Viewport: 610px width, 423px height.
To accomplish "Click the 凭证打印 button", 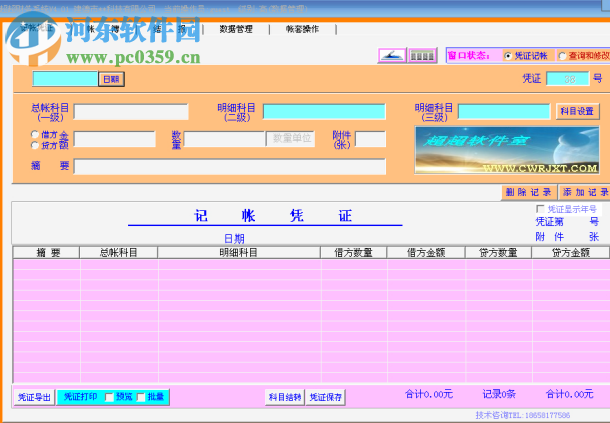I will 81,397.
